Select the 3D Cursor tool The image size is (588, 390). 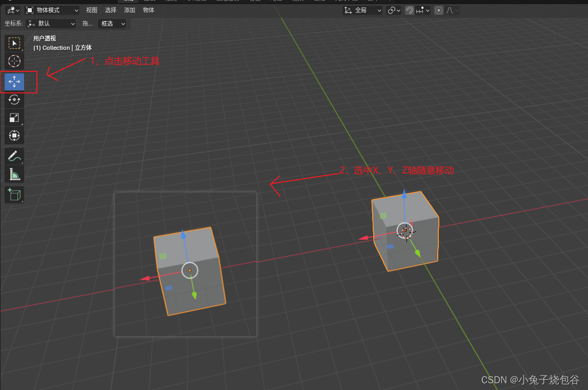[x=14, y=61]
